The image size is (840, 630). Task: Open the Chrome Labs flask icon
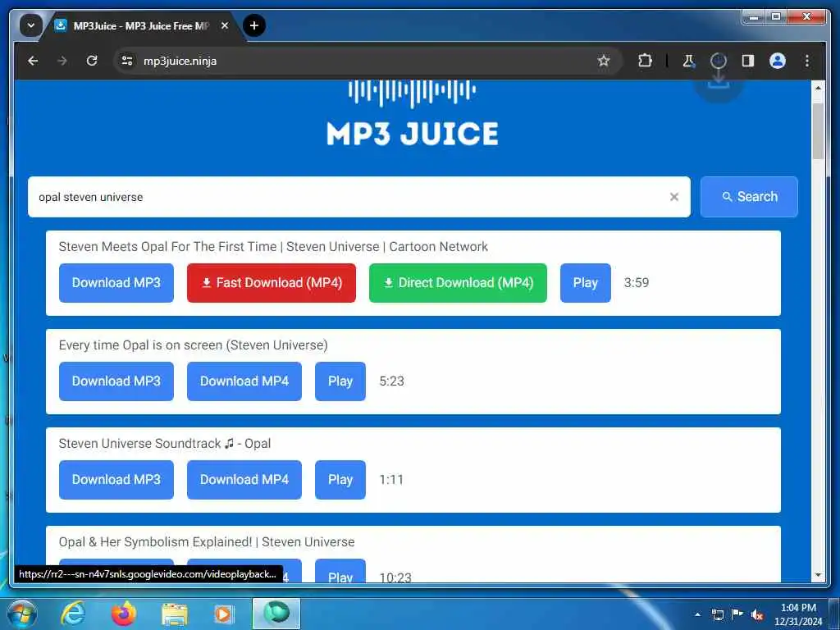(x=688, y=61)
